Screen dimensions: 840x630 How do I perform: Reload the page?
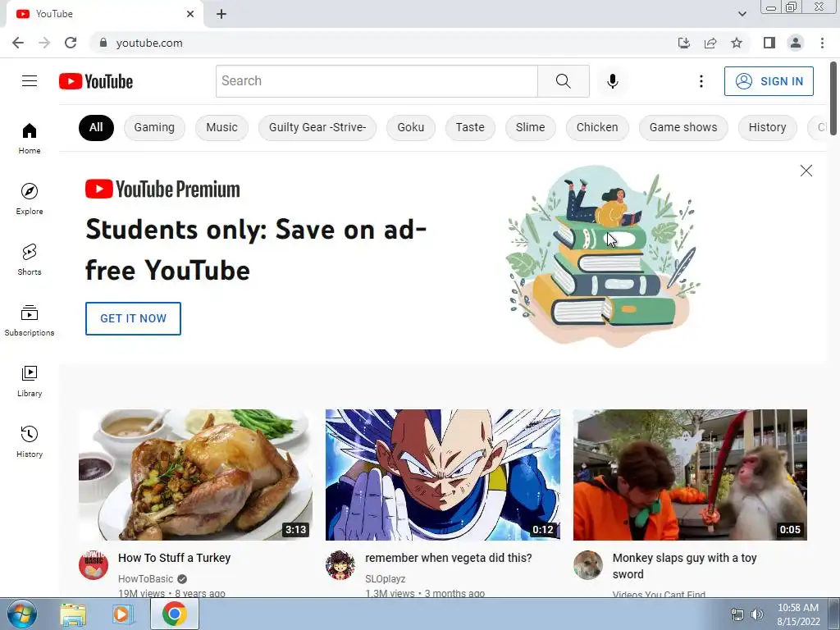point(71,43)
